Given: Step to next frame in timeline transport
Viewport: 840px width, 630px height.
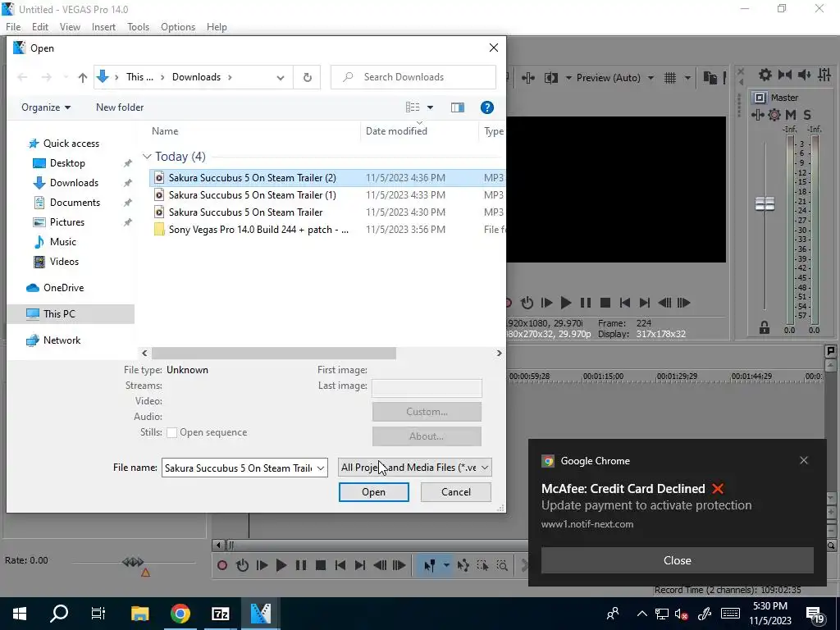Looking at the screenshot, I should point(399,565).
